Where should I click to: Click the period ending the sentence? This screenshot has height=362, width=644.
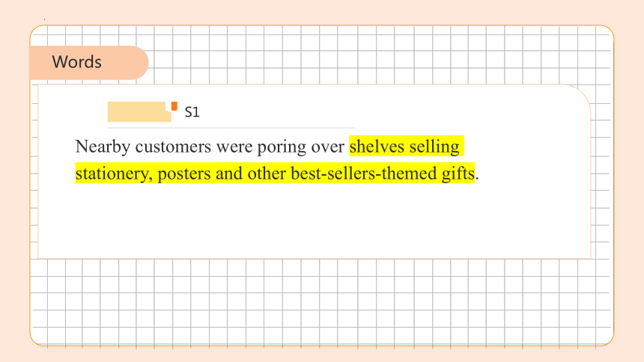point(477,179)
